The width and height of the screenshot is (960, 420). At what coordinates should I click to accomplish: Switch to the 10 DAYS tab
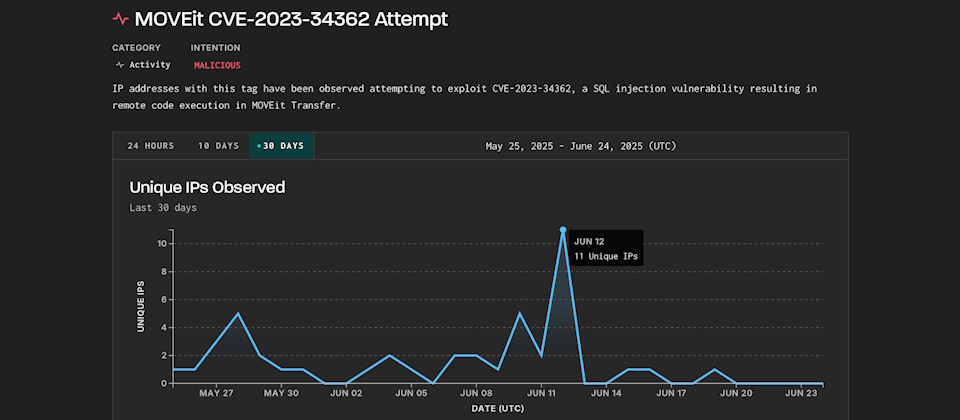[218, 146]
